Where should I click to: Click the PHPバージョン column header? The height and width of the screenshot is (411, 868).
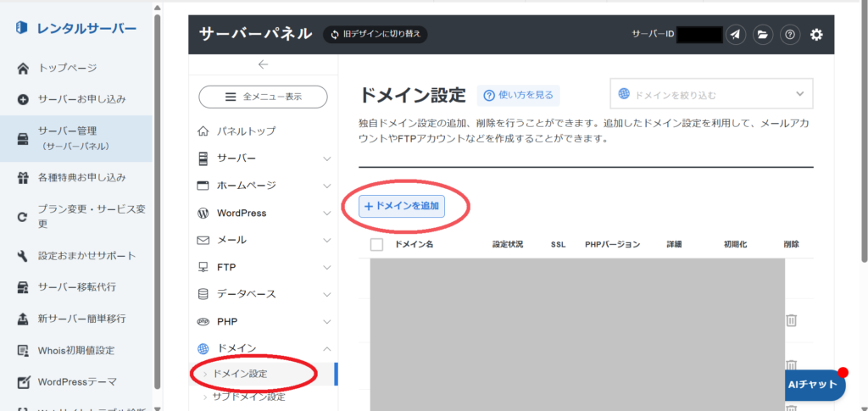(612, 244)
